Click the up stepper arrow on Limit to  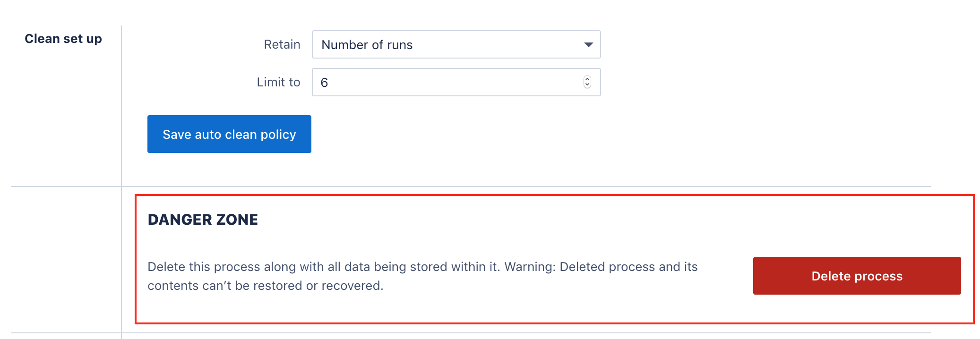(x=586, y=79)
